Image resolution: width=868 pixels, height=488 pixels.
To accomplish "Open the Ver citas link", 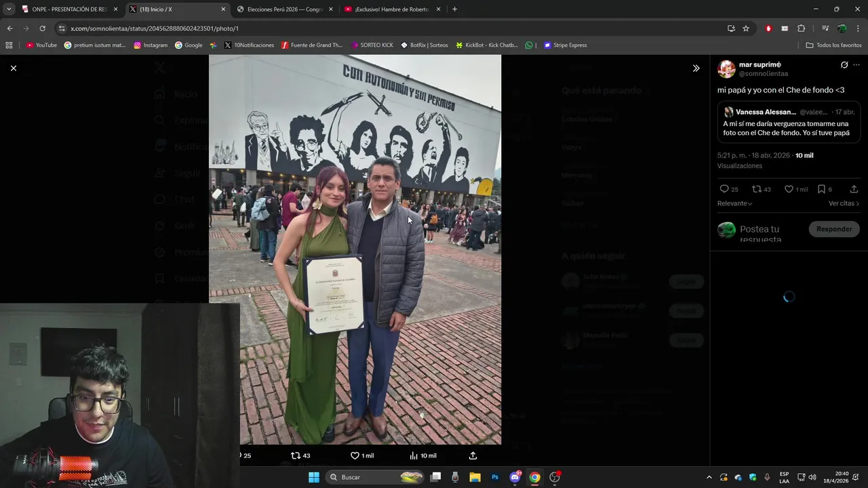I will pos(844,203).
